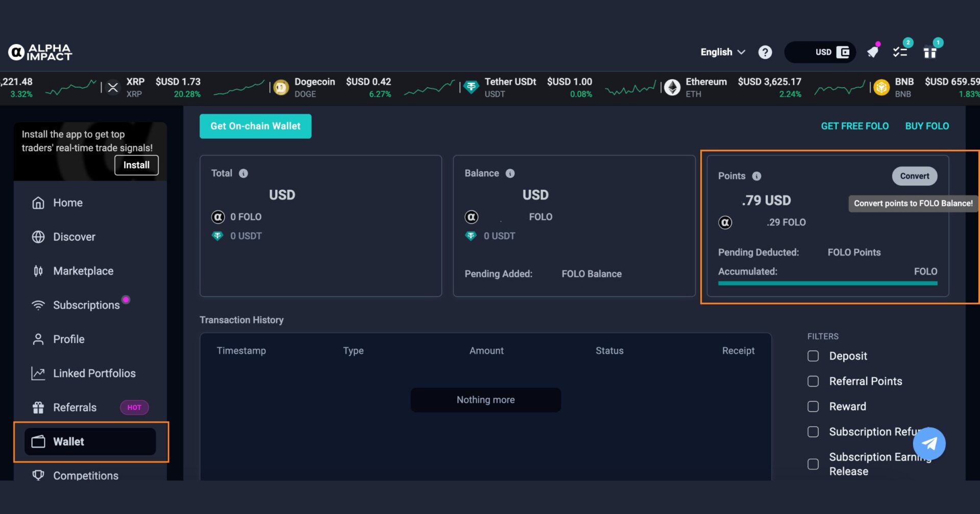Click the Transaction History heading
This screenshot has width=980, height=514.
[x=241, y=320]
